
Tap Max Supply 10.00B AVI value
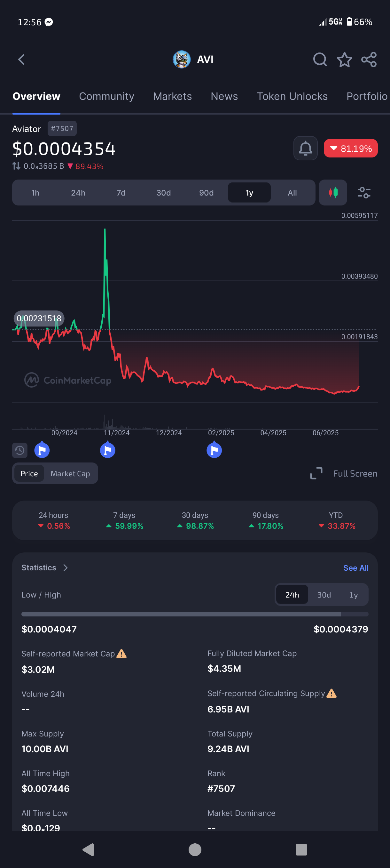tap(45, 749)
